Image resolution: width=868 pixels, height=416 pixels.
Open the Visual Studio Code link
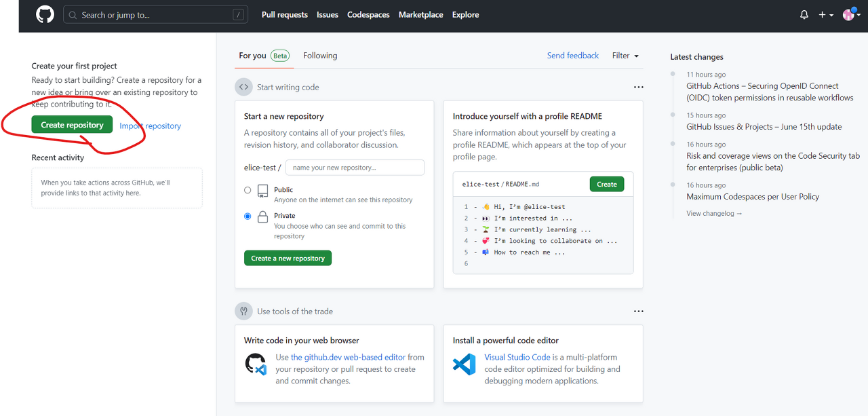[517, 357]
